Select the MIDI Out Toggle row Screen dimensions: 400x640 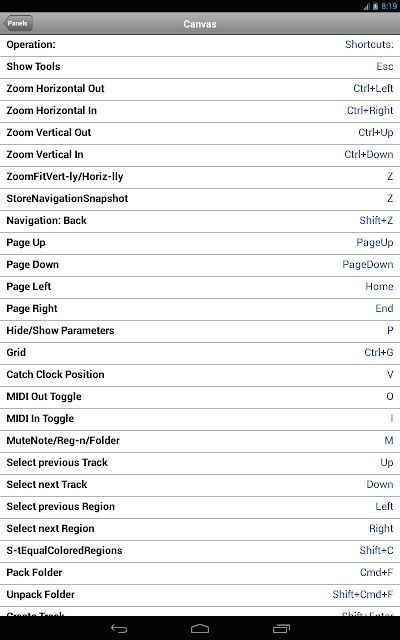[x=200, y=398]
